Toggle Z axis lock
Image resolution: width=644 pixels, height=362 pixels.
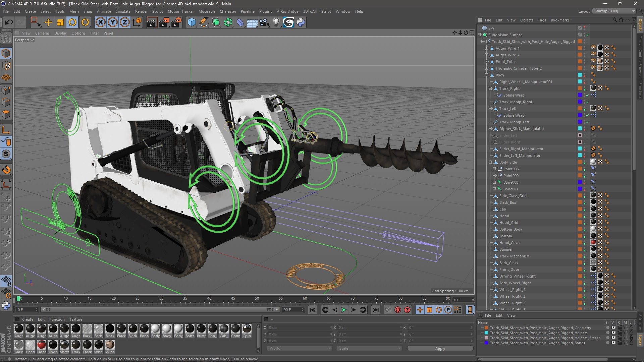[125, 22]
